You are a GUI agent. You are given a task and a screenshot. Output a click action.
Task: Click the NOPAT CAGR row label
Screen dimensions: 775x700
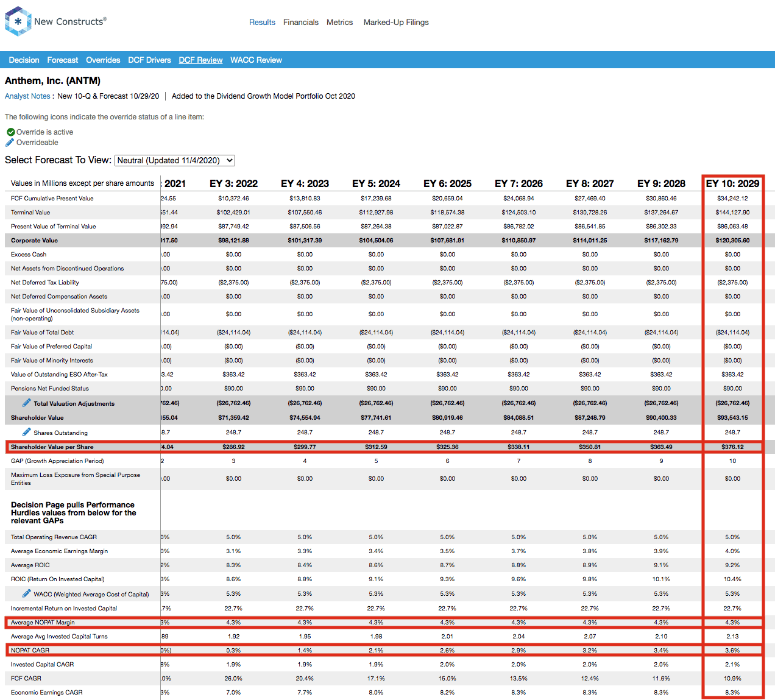pos(30,651)
